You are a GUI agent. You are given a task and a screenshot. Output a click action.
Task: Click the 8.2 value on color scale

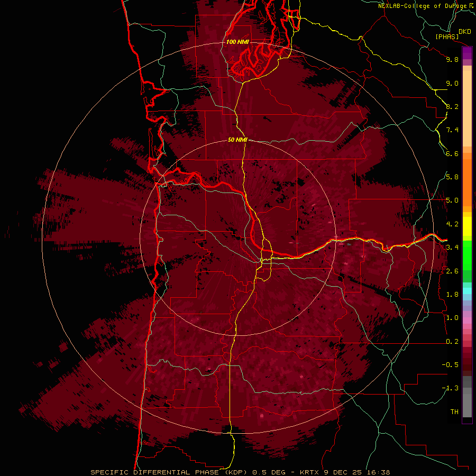point(452,106)
